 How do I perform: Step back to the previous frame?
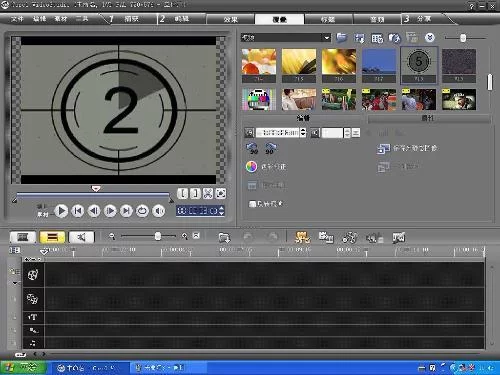(94, 211)
